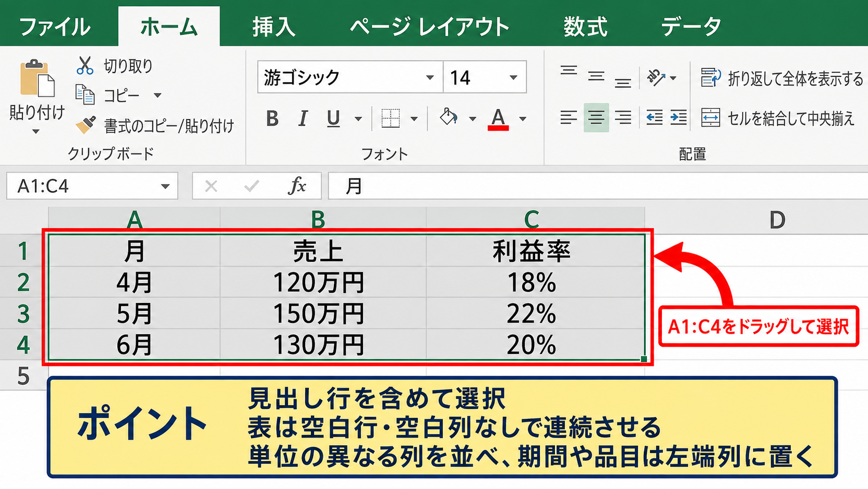Expand the paste options arrow under 貼り付け
868x489 pixels.
[x=36, y=131]
